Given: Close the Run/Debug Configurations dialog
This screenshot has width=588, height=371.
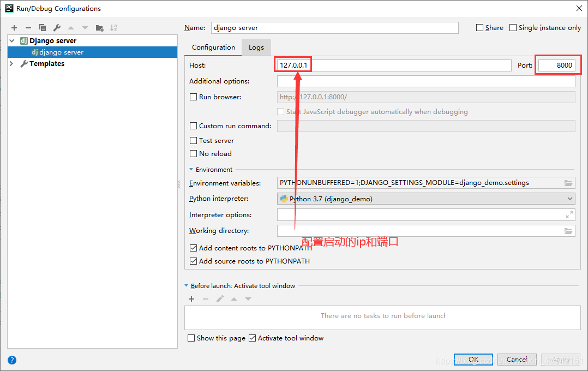Looking at the screenshot, I should point(579,8).
